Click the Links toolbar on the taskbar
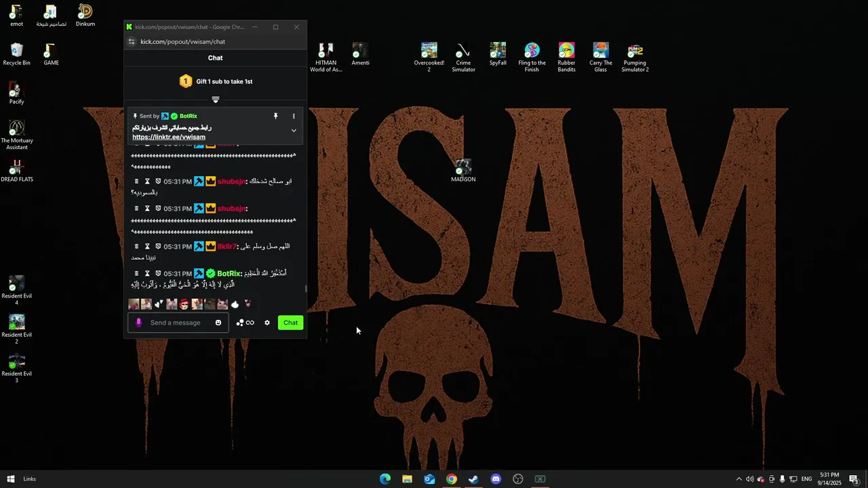The width and height of the screenshot is (868, 488). 29,479
